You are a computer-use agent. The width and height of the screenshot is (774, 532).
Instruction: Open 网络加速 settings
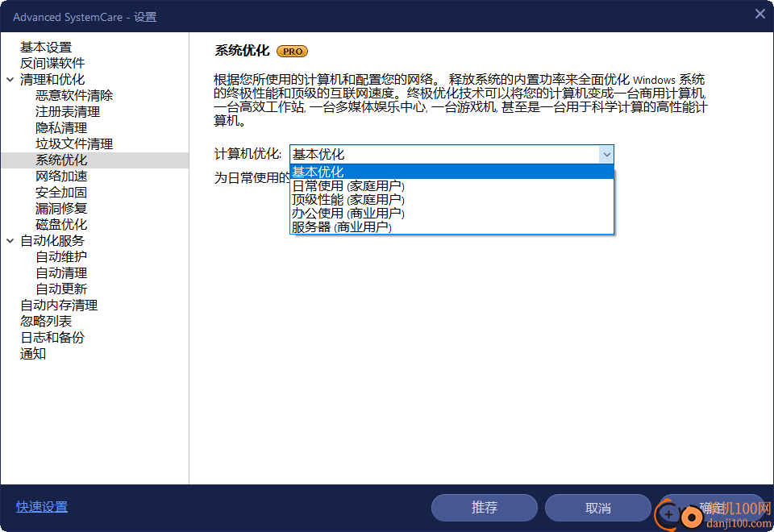point(61,177)
